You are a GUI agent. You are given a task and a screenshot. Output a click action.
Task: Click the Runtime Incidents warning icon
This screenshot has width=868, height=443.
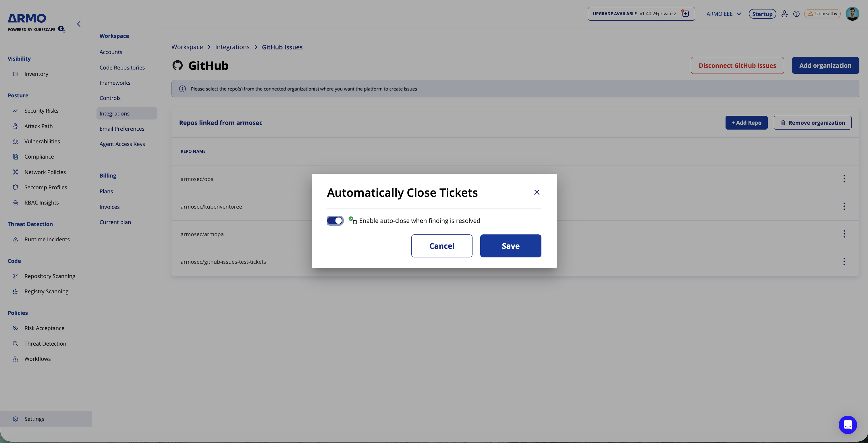tap(15, 239)
